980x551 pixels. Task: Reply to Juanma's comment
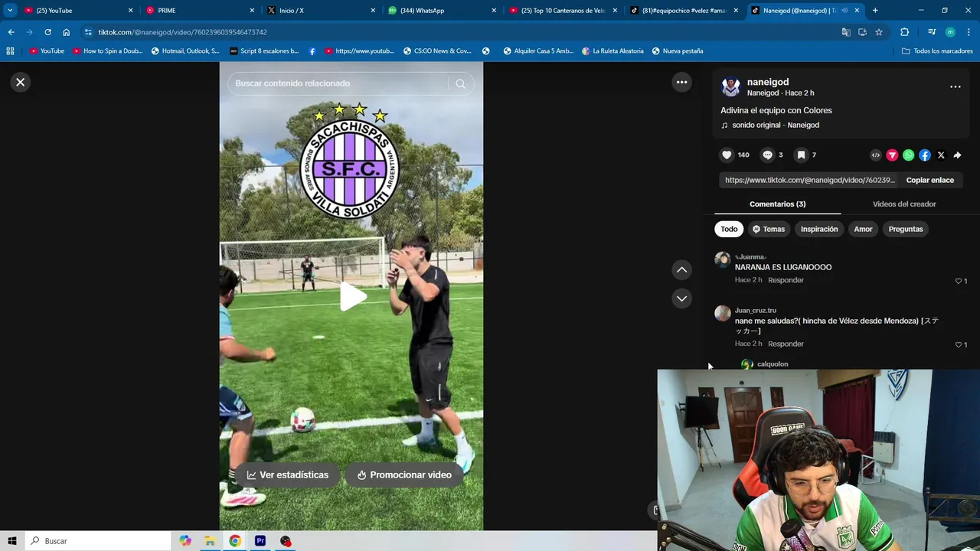tap(786, 280)
